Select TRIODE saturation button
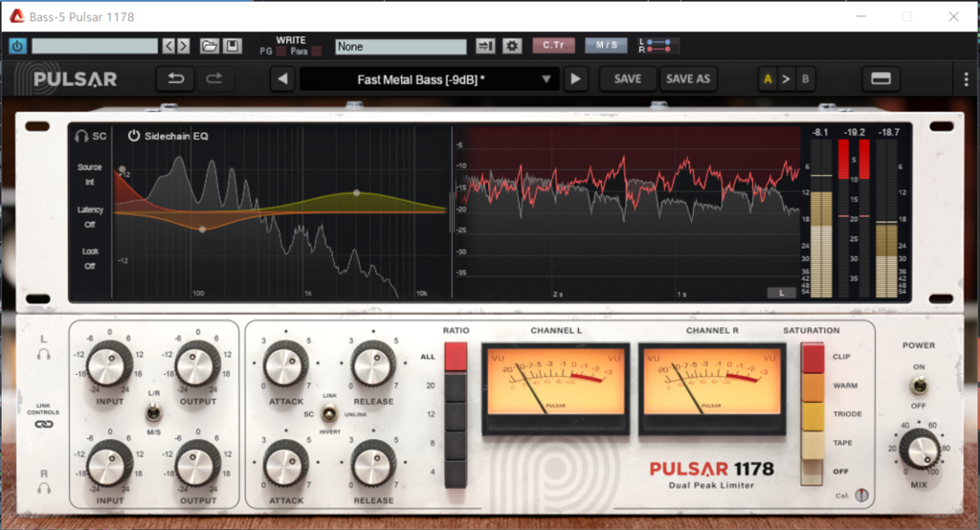The width and height of the screenshot is (980, 530). click(813, 415)
